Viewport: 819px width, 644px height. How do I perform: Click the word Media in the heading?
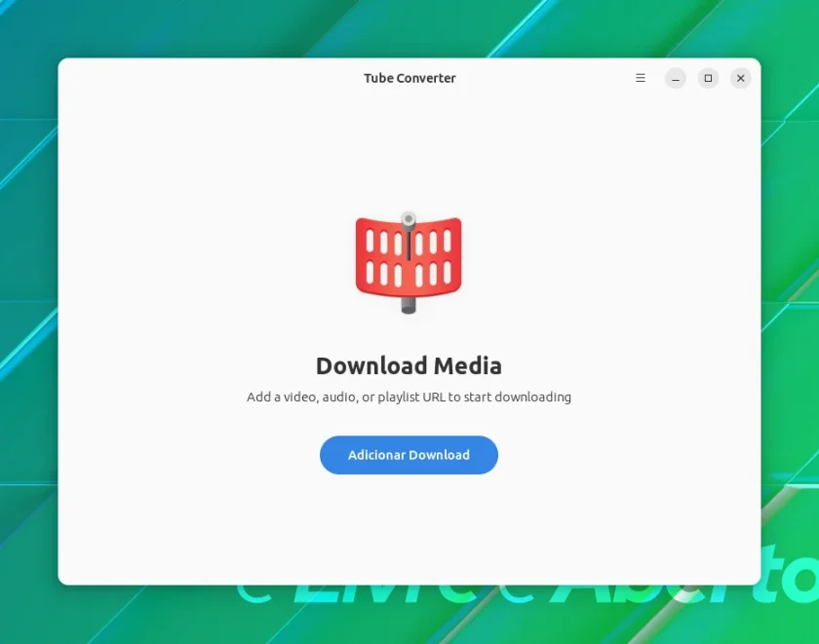(x=468, y=365)
